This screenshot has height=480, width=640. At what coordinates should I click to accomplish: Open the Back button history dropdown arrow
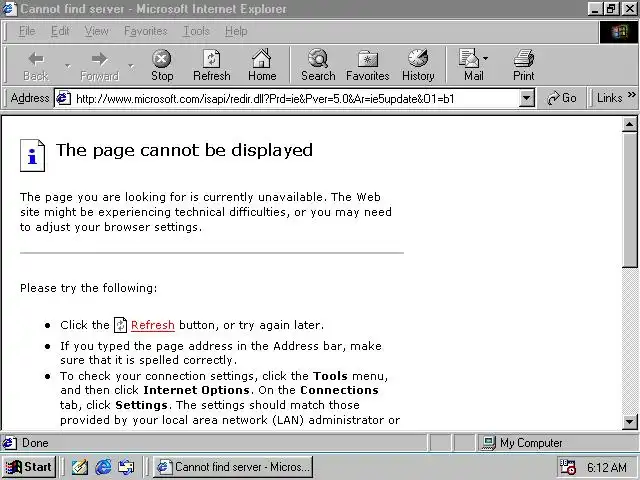point(68,65)
